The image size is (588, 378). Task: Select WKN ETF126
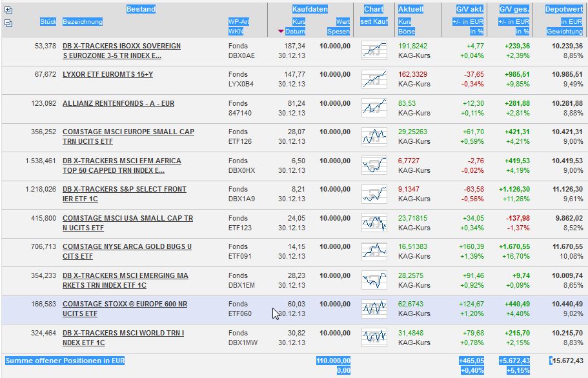[x=240, y=141]
